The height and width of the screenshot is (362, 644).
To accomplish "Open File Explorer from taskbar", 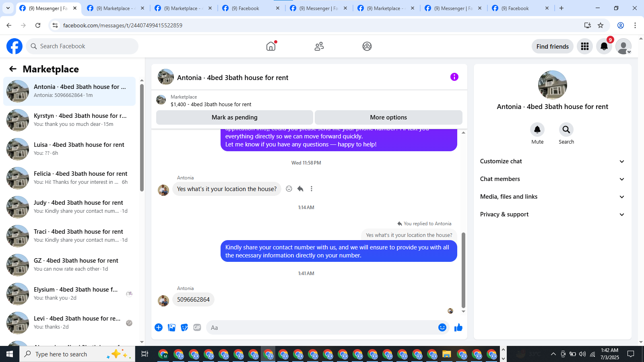I will (447, 354).
